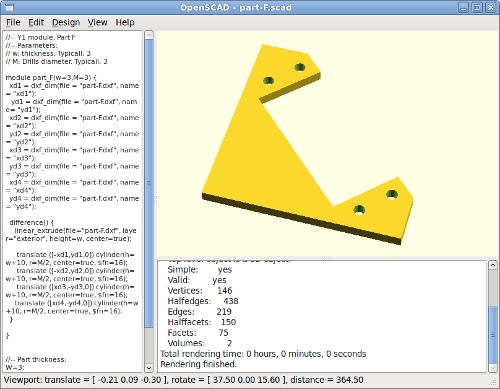Click the 'linear_extrude' code line
The width and height of the screenshot is (500, 389).
[71, 234]
